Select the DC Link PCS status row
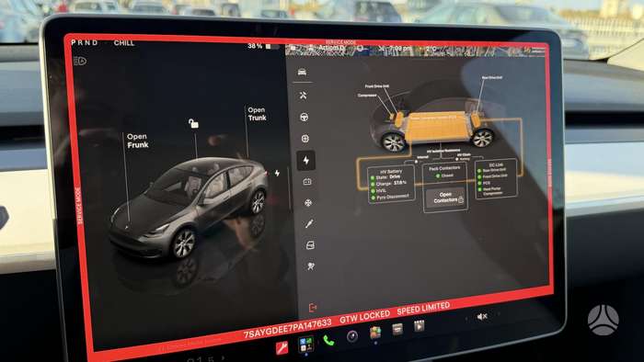 pos(485,183)
